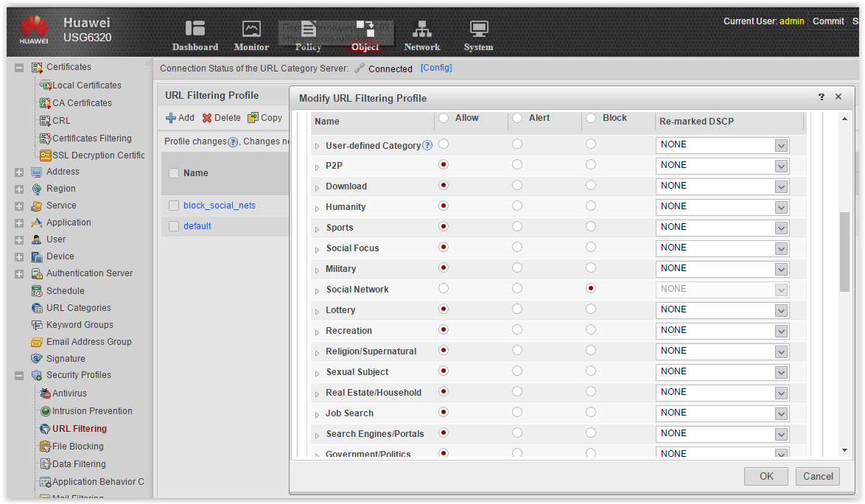Set P2P action to Block

(x=591, y=164)
